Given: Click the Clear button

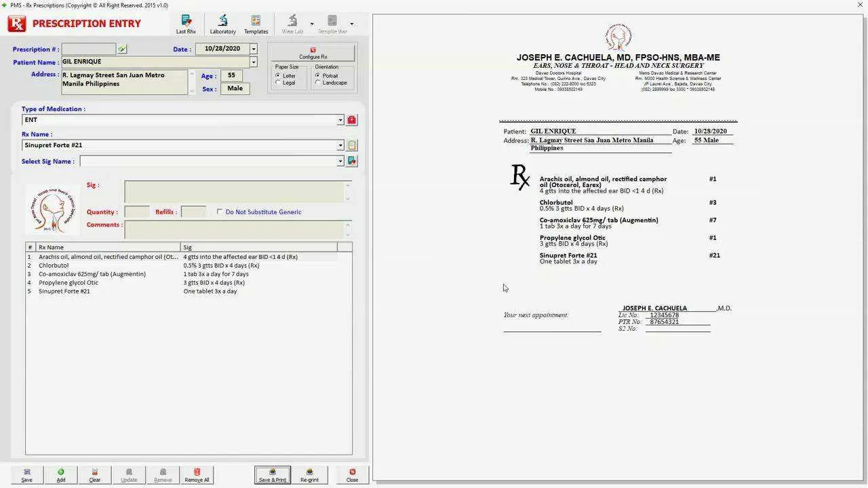Looking at the screenshot, I should click(94, 475).
